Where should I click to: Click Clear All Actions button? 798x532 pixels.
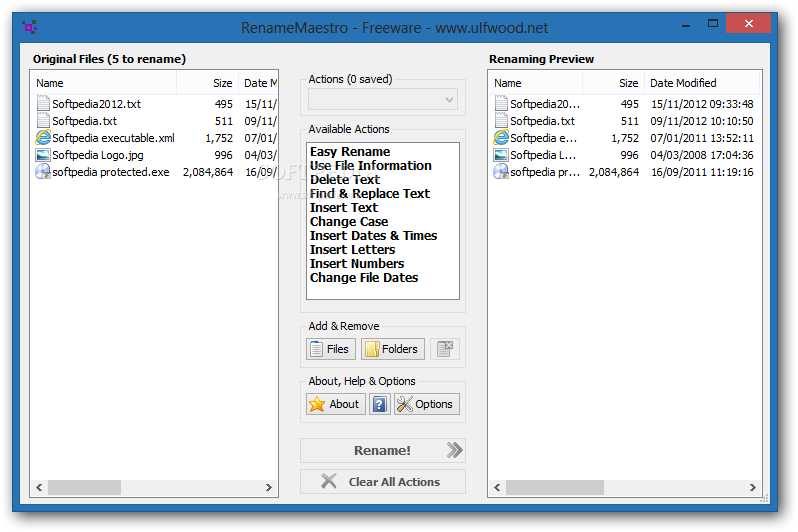[x=383, y=482]
